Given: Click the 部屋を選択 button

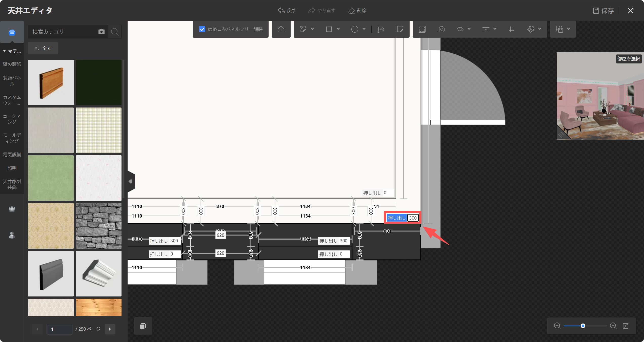Looking at the screenshot, I should coord(629,59).
